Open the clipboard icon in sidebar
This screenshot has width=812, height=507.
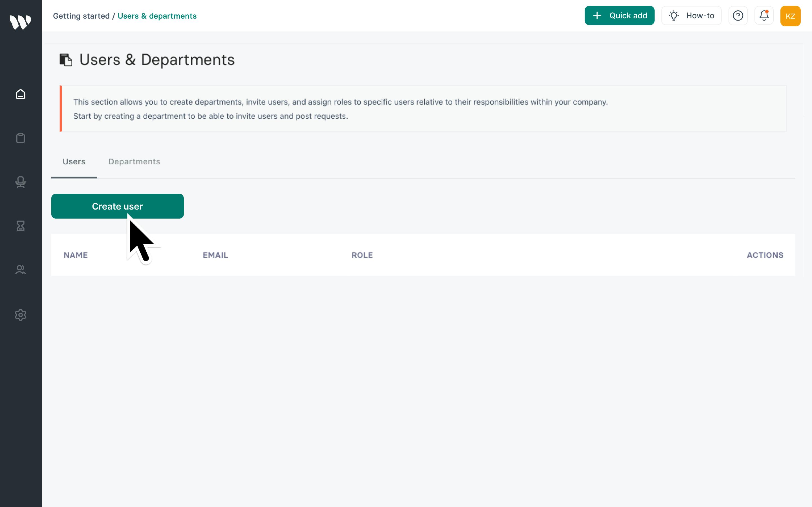[x=21, y=138]
